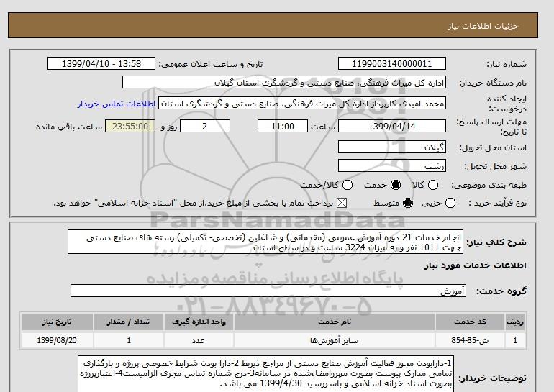Click service code cell ش-85-854
The image size is (554, 392).
tap(470, 340)
